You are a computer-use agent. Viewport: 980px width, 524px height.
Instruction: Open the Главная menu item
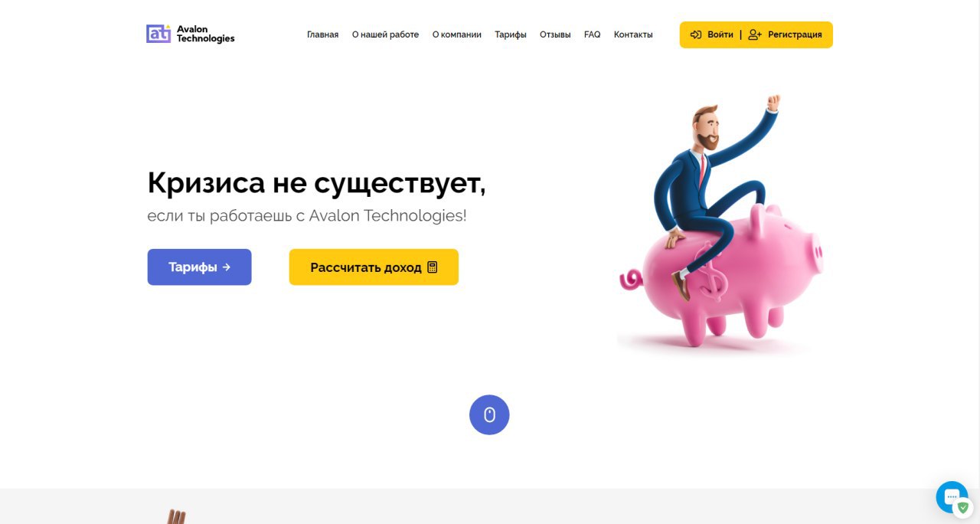(x=322, y=34)
